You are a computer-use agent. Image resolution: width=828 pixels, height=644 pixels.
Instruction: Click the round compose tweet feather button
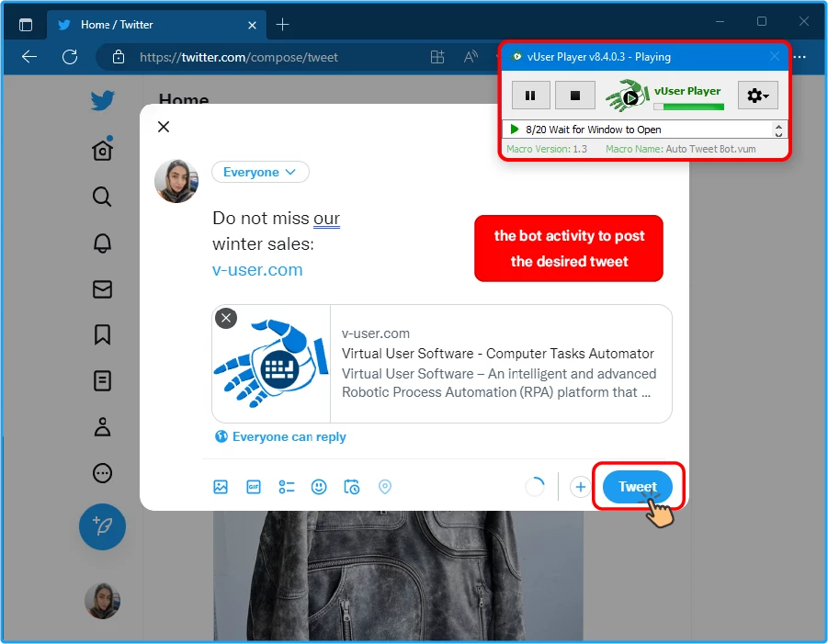point(102,526)
